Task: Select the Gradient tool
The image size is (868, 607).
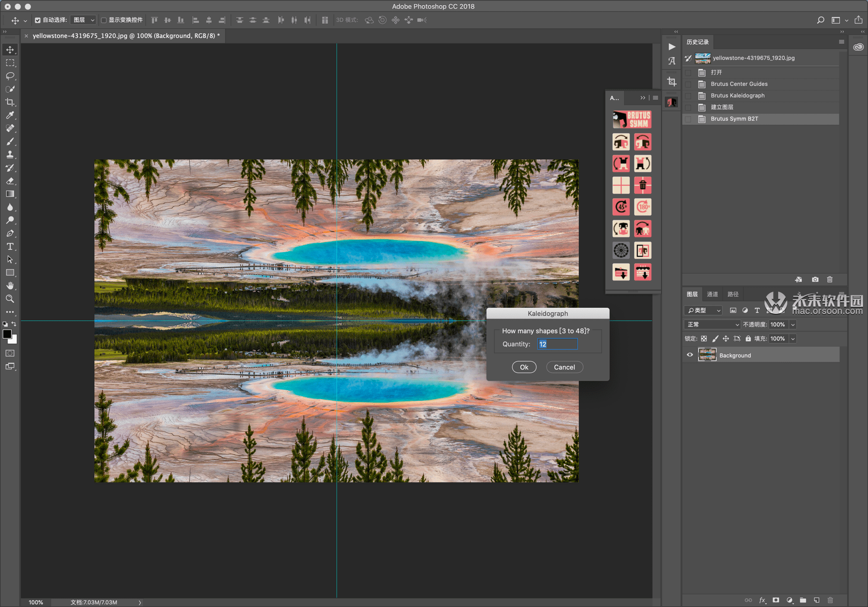Action: (10, 194)
